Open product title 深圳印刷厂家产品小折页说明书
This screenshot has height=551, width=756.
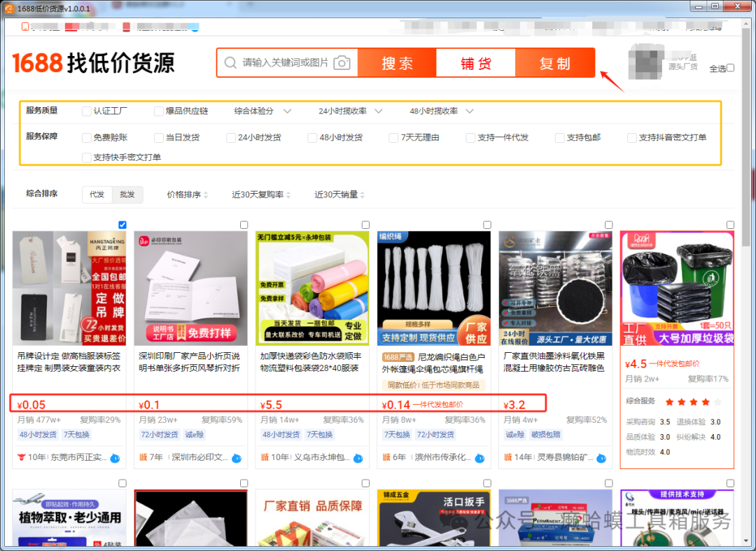coord(189,362)
